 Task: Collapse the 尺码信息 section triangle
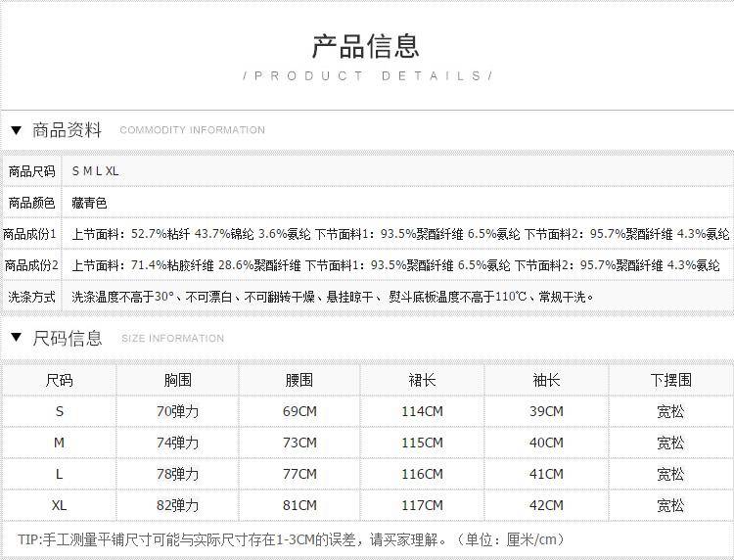pos(16,339)
